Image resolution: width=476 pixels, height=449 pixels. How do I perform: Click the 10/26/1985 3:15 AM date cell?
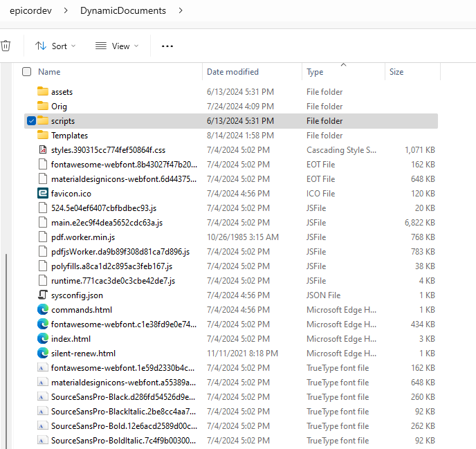[243, 237]
